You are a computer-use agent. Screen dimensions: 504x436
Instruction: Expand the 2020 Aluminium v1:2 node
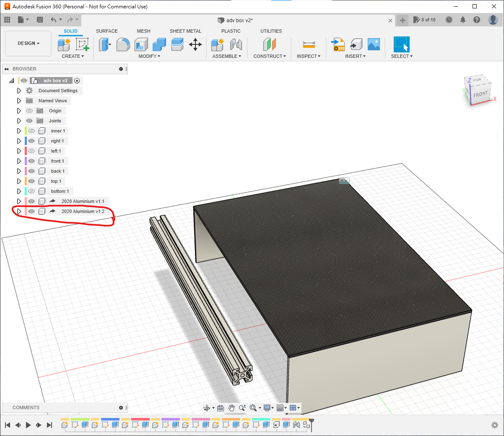pyautogui.click(x=19, y=211)
